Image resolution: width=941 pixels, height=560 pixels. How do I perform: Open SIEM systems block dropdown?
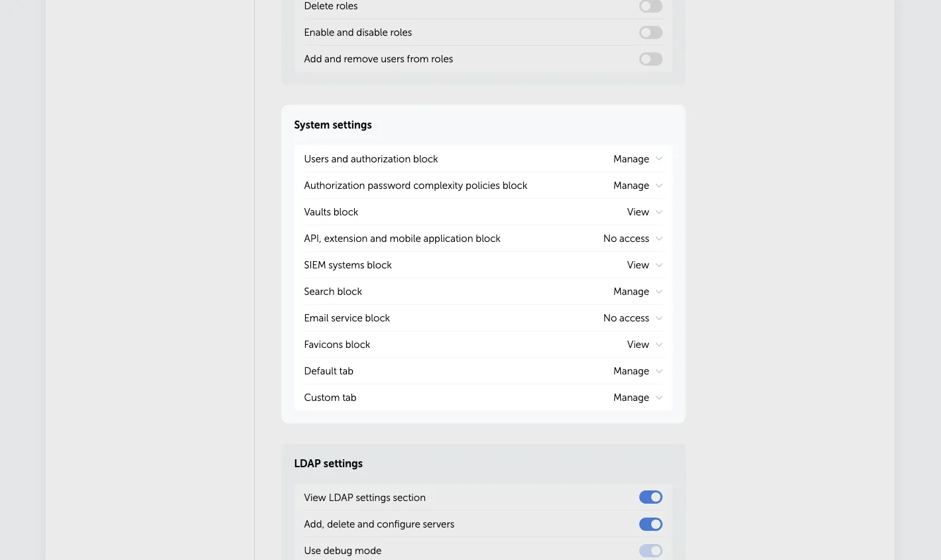644,265
